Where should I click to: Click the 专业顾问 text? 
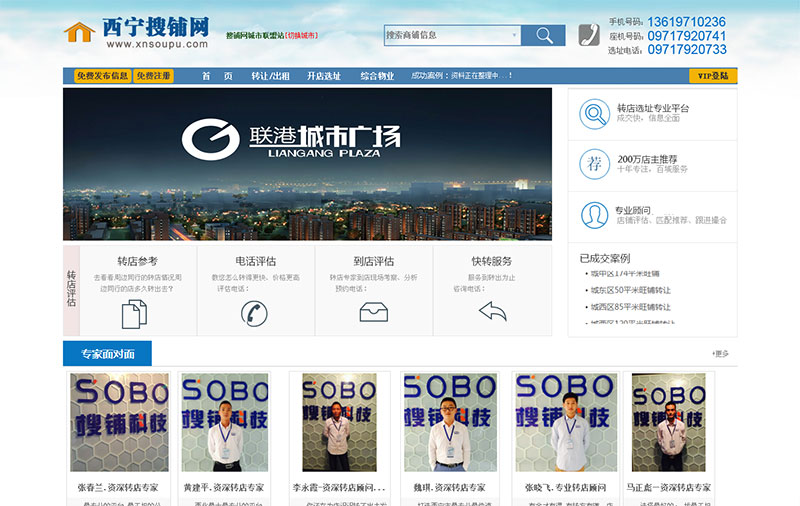pyautogui.click(x=633, y=210)
